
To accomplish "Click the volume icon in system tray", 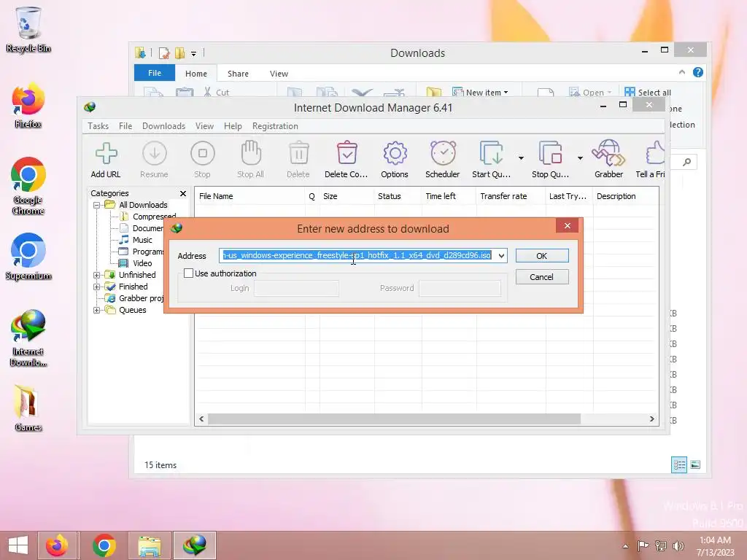I will point(678,545).
